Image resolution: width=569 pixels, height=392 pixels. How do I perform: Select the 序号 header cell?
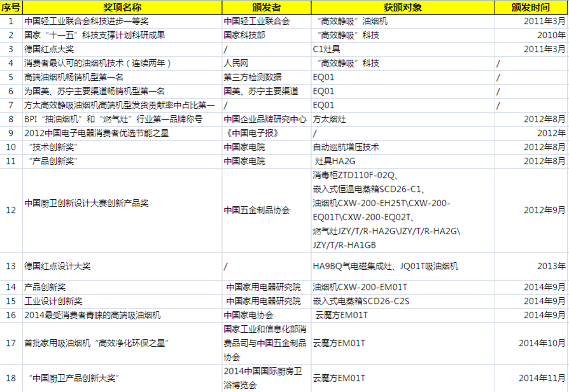click(10, 6)
